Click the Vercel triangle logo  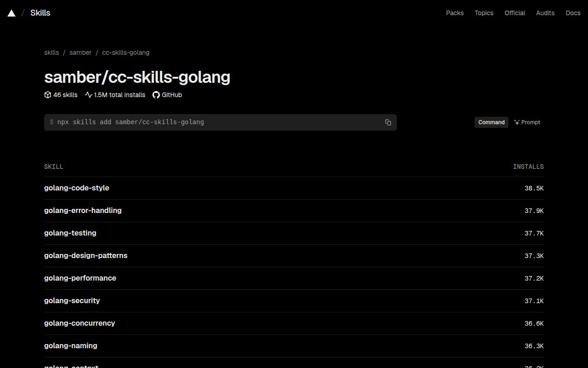11,13
